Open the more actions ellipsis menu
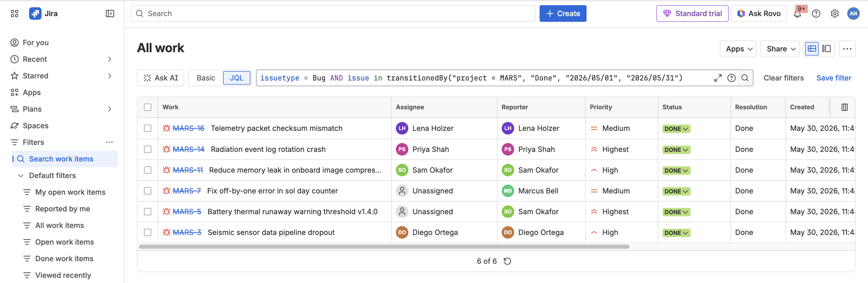868x283 pixels. pos(847,49)
